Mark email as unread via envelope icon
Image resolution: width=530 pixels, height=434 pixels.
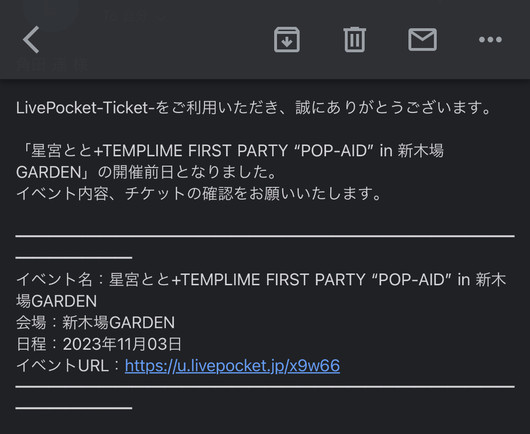pos(423,40)
